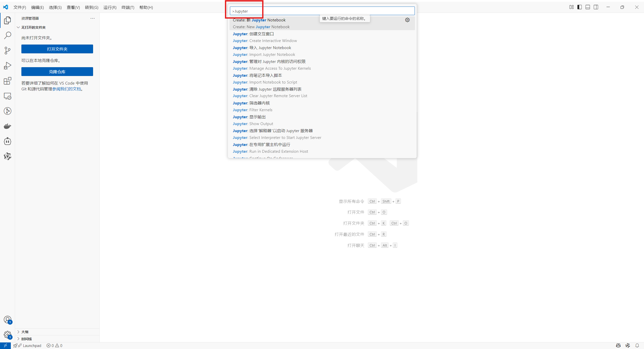This screenshot has width=644, height=349.
Task: Open the Remote Explorer icon
Action: tap(8, 96)
